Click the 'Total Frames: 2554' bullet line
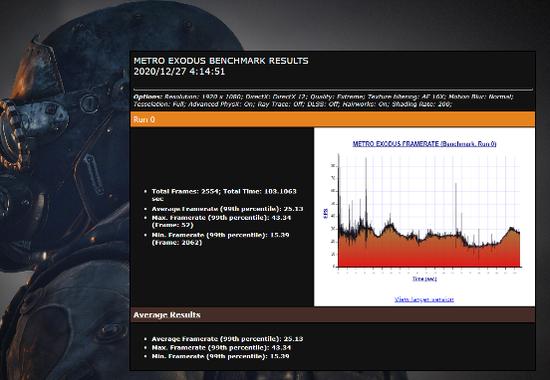This screenshot has height=380, width=550. click(x=224, y=195)
